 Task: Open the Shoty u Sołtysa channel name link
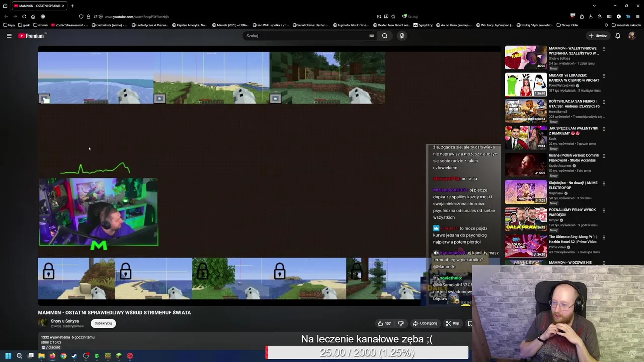(65, 321)
